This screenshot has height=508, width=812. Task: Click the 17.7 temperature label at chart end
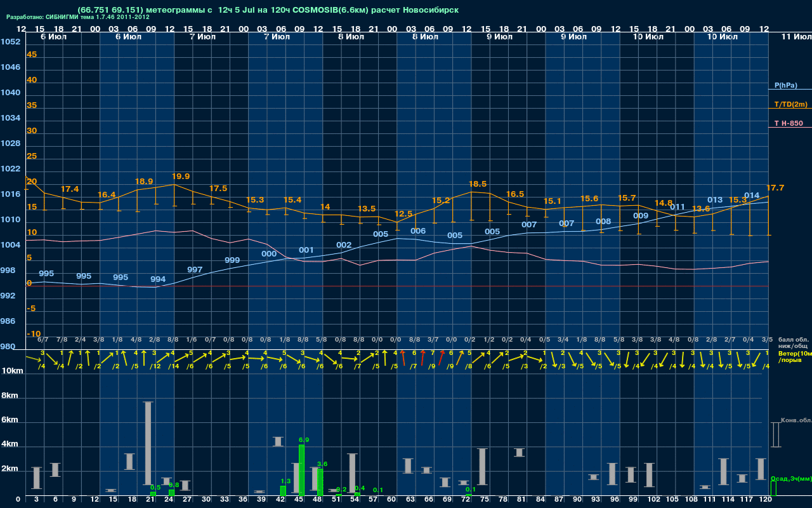(775, 187)
